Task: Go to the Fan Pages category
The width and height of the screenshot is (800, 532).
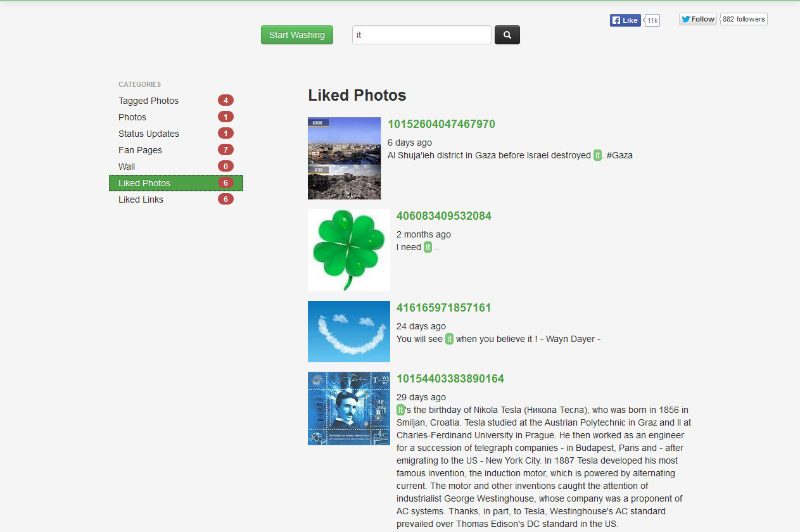Action: pos(140,150)
